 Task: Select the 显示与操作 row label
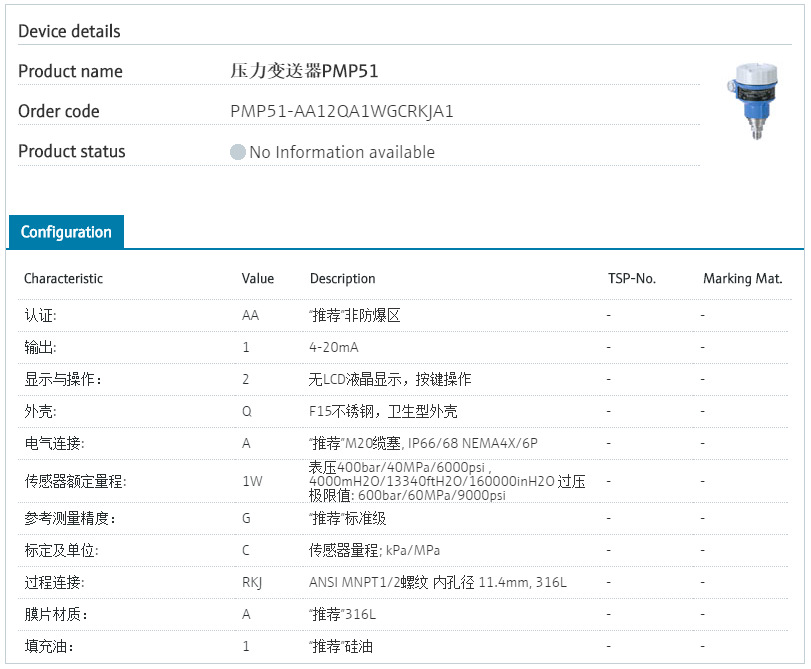pyautogui.click(x=63, y=379)
